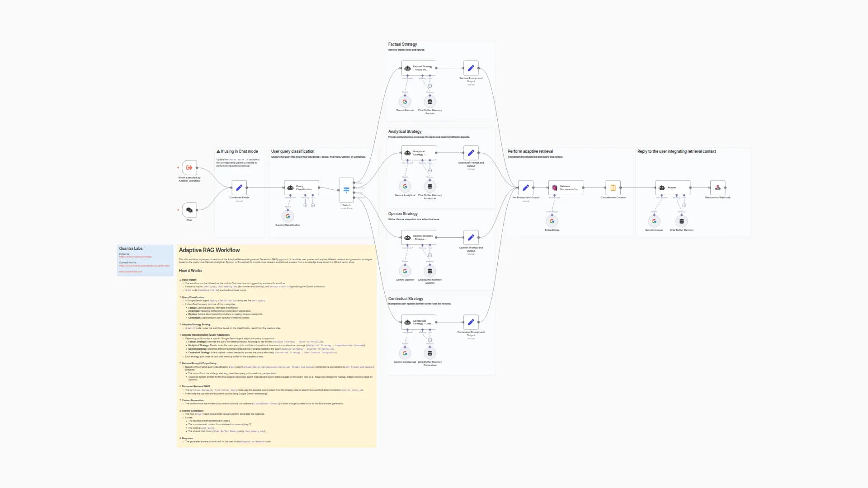Select the Switch routing node
The width and height of the screenshot is (868, 488).
tap(346, 190)
